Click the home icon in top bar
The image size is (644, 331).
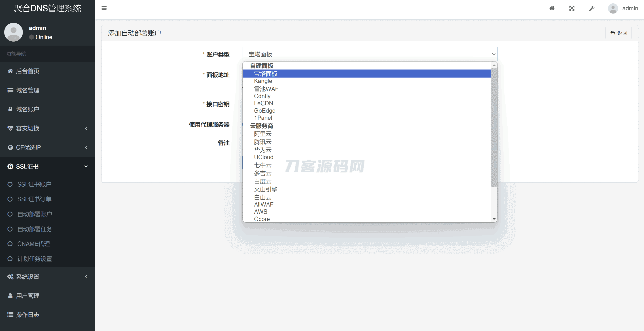[x=552, y=8]
